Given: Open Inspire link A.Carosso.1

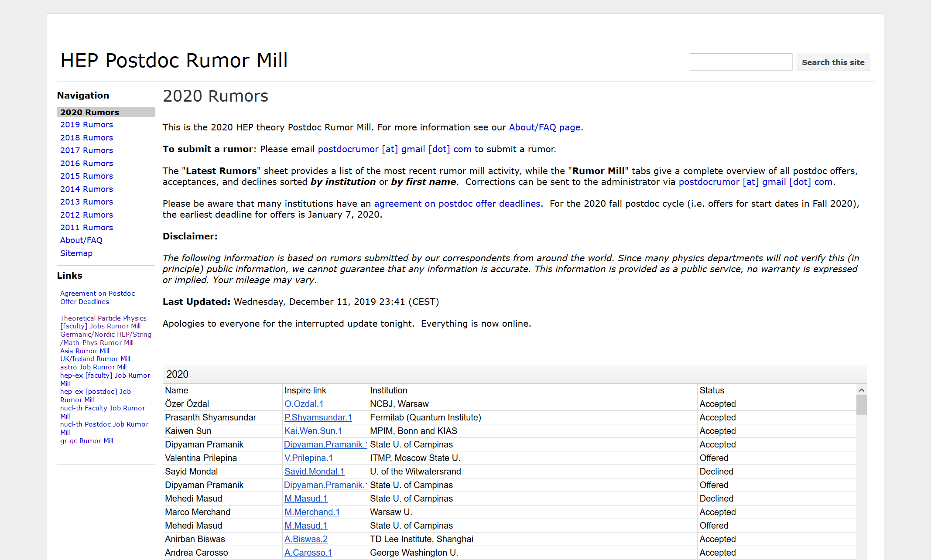Looking at the screenshot, I should tap(308, 553).
